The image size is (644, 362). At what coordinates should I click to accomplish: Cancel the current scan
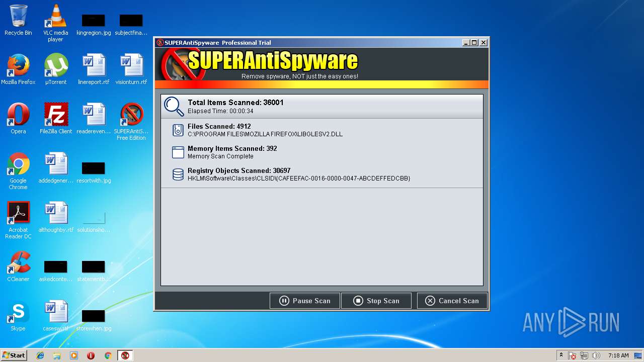452,301
